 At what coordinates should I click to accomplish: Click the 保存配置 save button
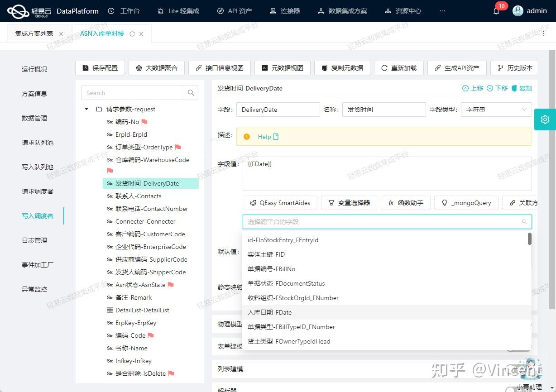click(100, 67)
